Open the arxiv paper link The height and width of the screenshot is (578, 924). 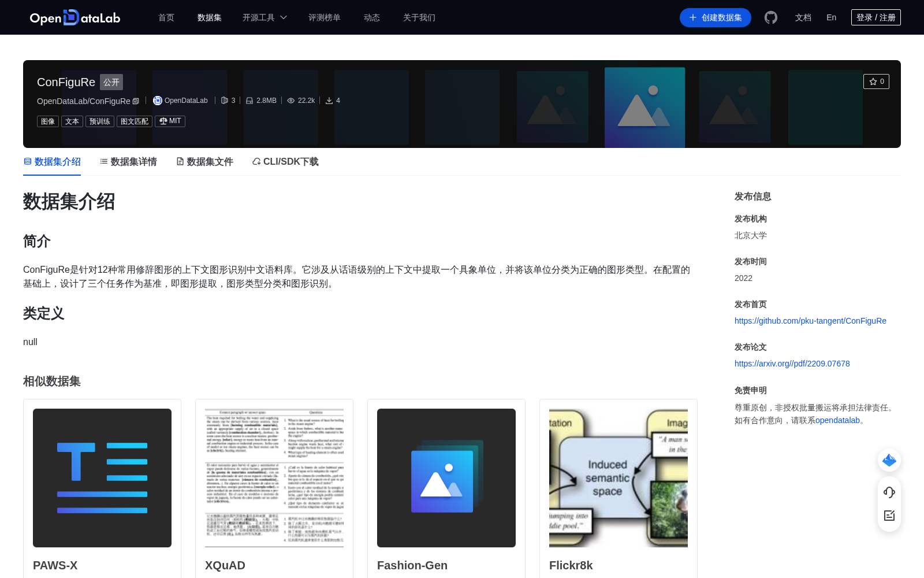pos(792,364)
